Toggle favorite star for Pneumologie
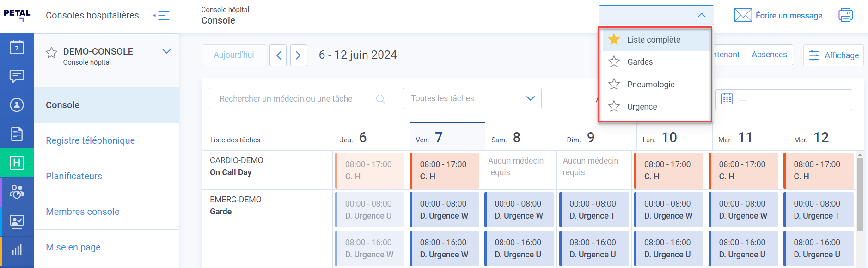 [614, 84]
